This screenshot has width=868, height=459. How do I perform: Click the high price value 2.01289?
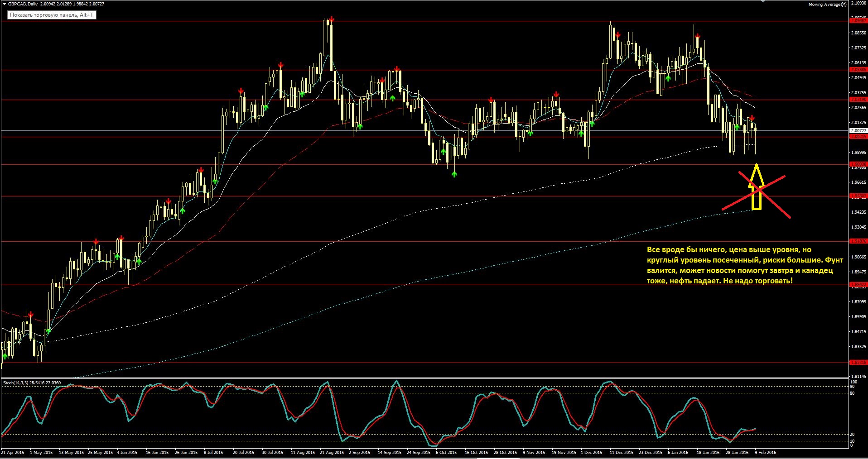(64, 4)
